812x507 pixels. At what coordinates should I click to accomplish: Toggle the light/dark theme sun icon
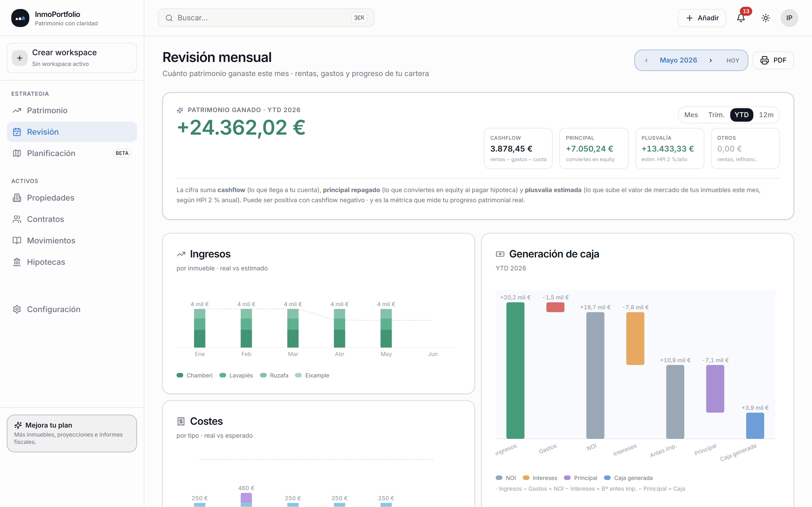(765, 18)
